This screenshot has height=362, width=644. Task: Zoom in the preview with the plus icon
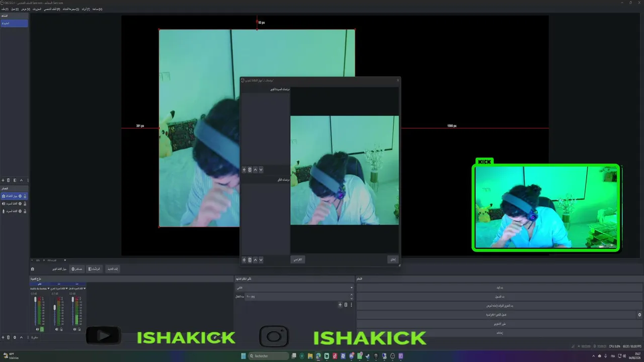43,260
